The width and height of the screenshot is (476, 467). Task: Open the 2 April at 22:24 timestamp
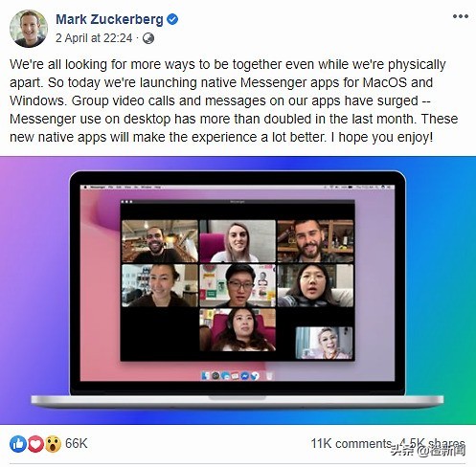[94, 38]
